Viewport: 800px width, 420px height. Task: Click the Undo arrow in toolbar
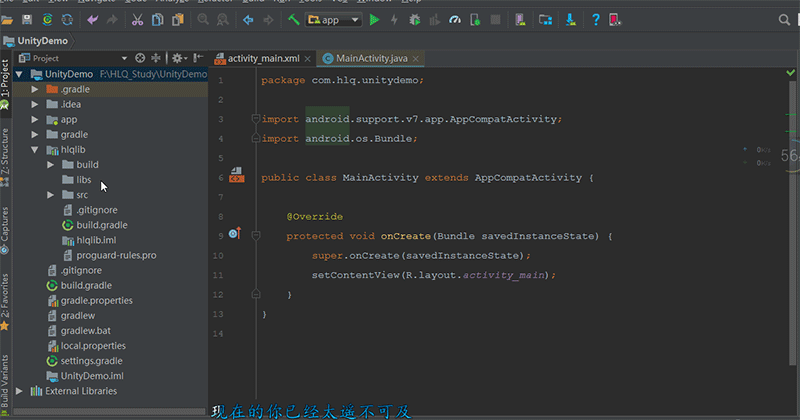coord(93,19)
